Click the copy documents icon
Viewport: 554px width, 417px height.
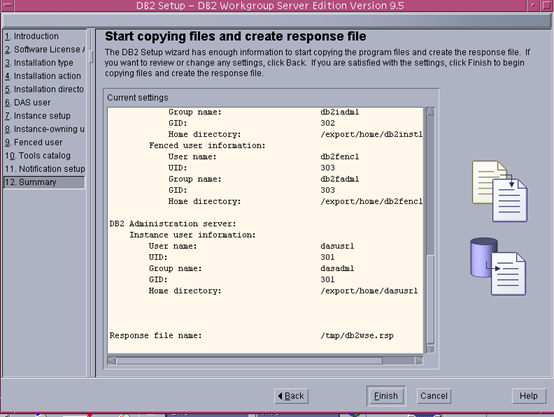pos(500,191)
